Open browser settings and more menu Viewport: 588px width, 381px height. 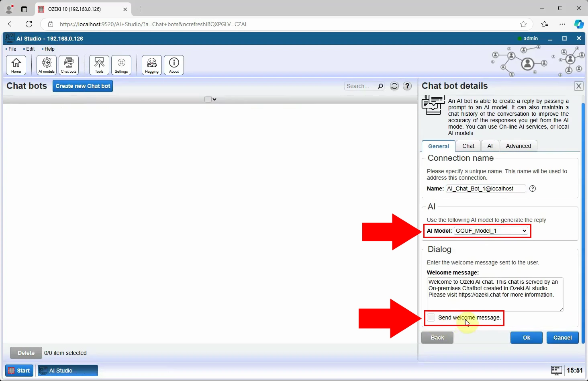(562, 24)
